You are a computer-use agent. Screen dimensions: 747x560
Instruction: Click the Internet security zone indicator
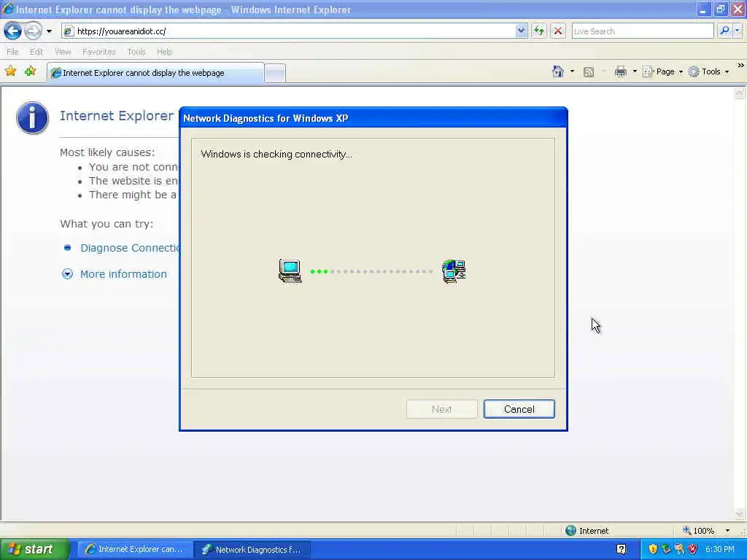coord(587,531)
